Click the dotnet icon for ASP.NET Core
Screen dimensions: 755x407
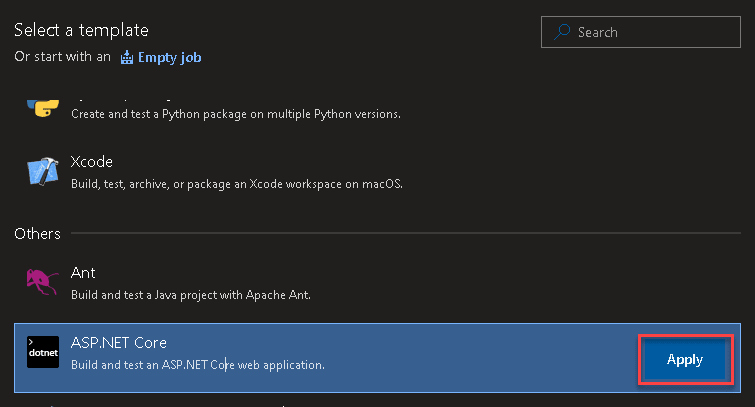tap(43, 352)
